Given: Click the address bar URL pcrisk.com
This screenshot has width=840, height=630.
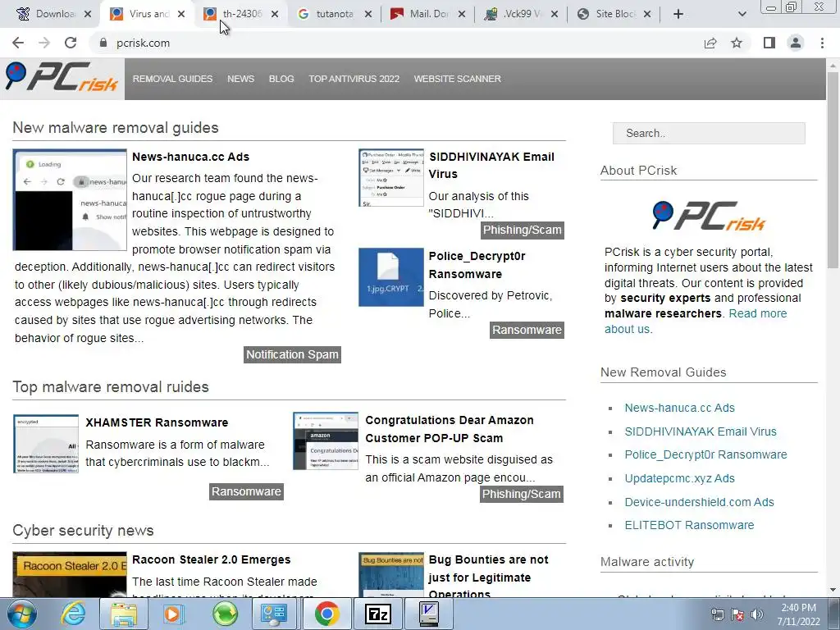Looking at the screenshot, I should tap(143, 43).
